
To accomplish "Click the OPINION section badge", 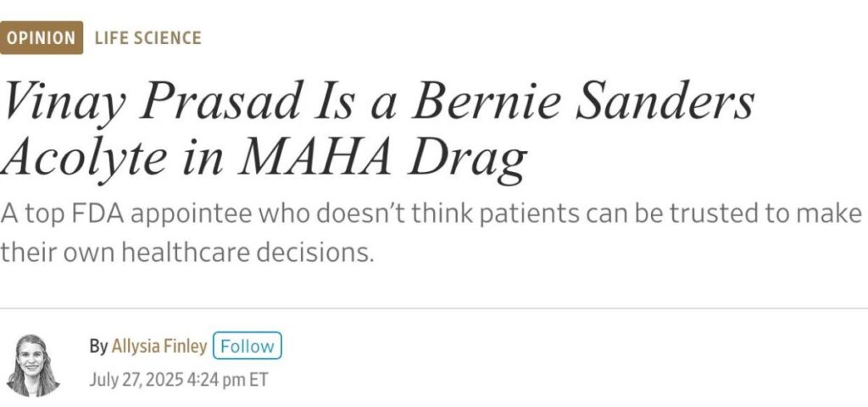I will (x=42, y=37).
